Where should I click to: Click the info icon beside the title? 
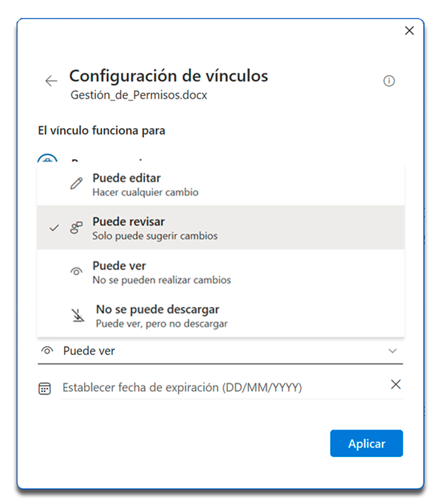pos(389,81)
